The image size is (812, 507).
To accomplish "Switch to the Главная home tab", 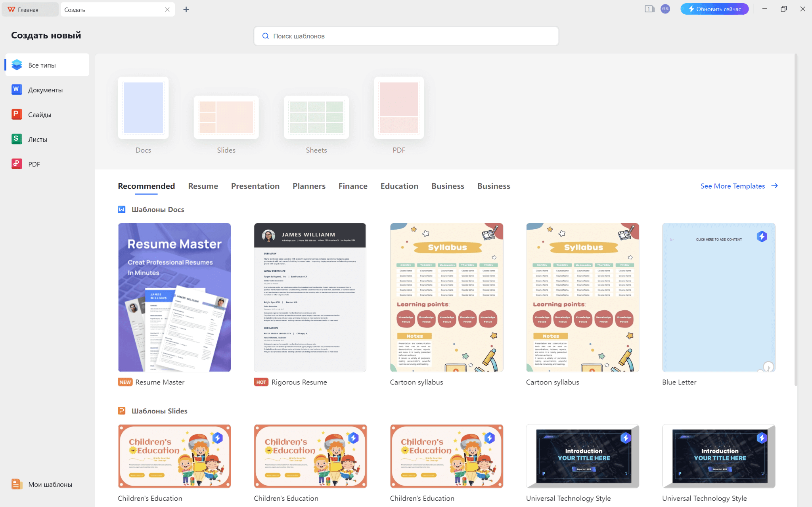I will pyautogui.click(x=29, y=10).
